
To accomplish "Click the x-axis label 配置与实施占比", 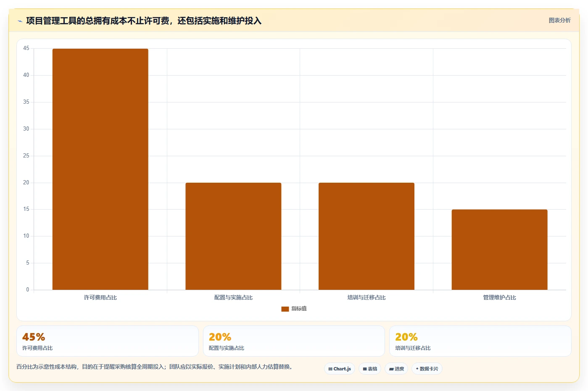I will pyautogui.click(x=233, y=297).
